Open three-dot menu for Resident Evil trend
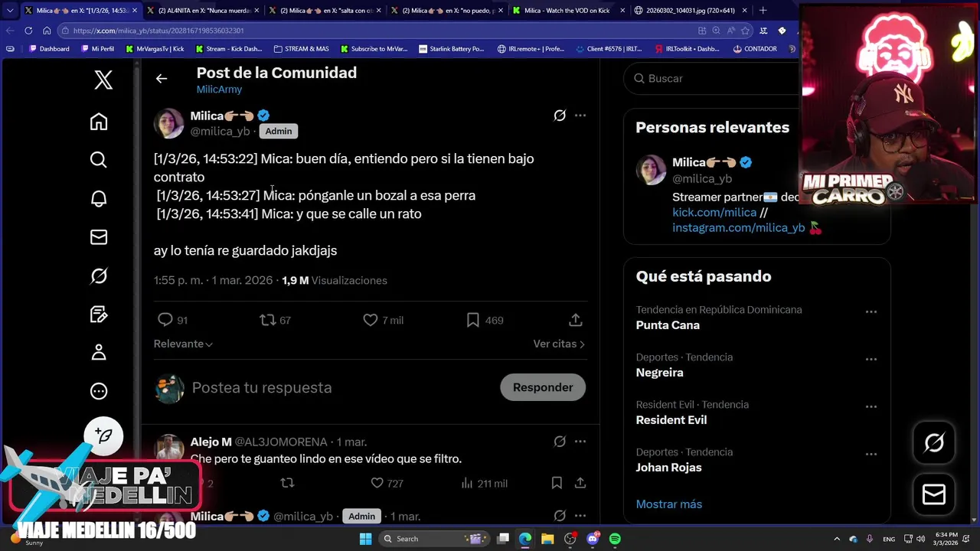 [871, 406]
